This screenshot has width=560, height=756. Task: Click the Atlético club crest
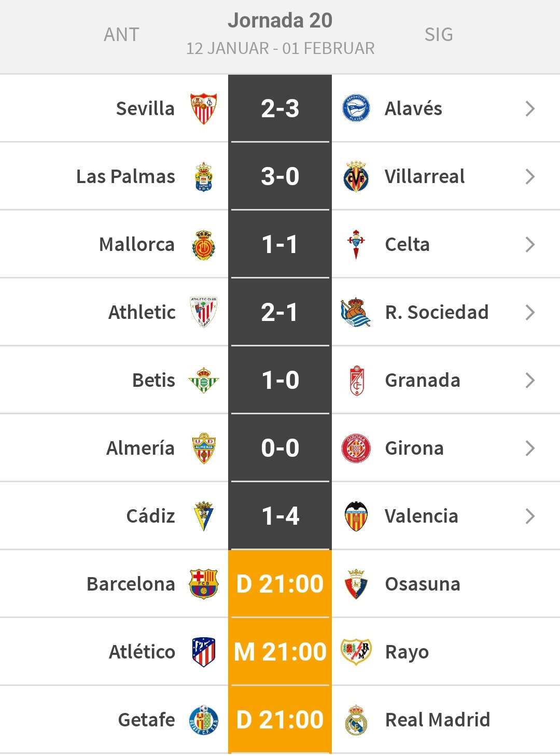tap(203, 652)
